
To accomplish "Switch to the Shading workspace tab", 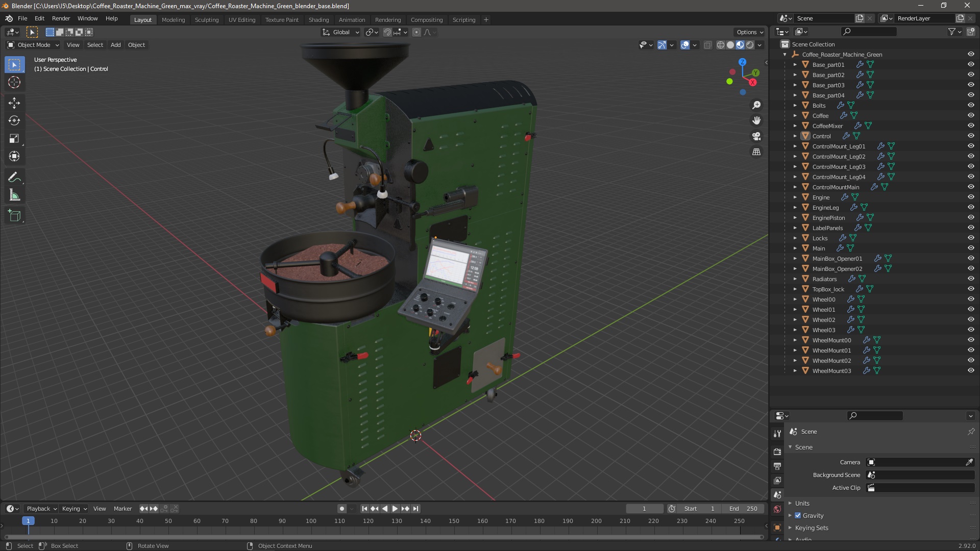I will pos(318,19).
